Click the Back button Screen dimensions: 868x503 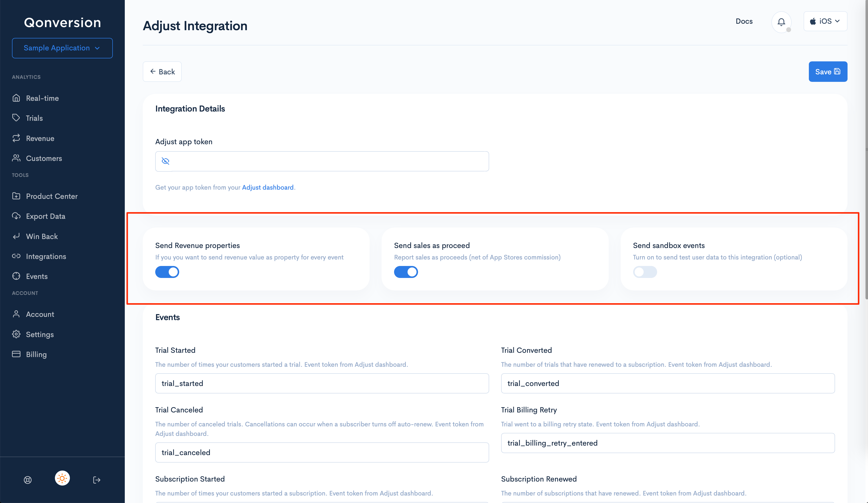click(x=162, y=72)
